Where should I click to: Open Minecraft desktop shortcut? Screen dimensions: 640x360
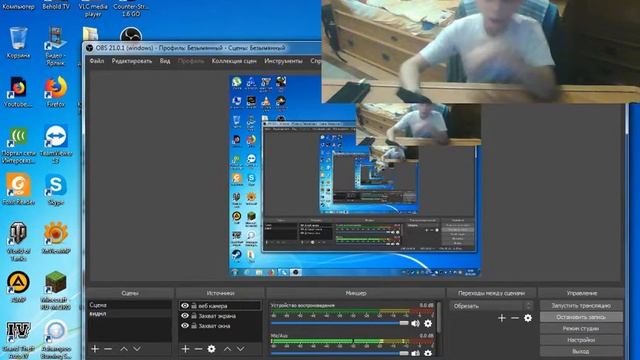click(x=56, y=291)
